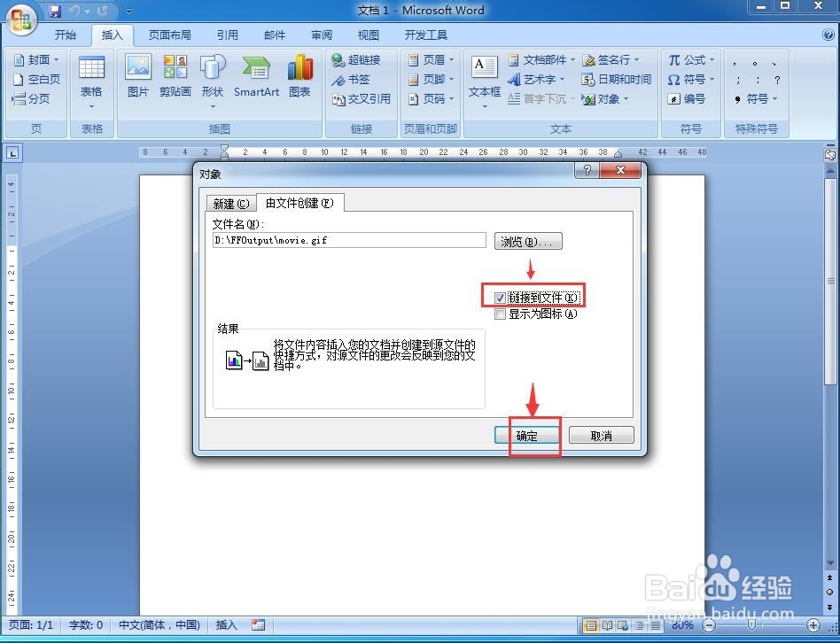Toggle Link to file (链接到文件) checkbox
Screen dimensions: 840x643
coord(500,298)
